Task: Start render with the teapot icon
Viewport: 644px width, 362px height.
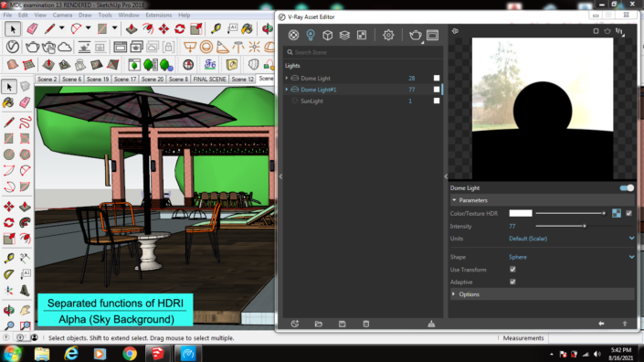Action: tap(415, 35)
